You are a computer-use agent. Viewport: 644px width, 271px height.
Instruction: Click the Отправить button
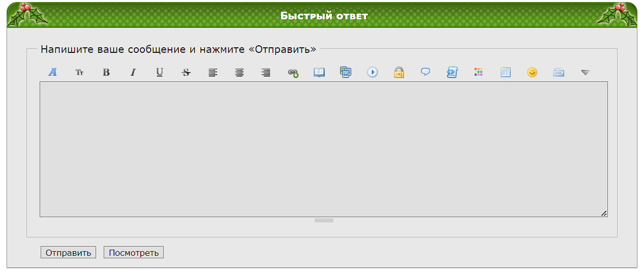tap(68, 253)
